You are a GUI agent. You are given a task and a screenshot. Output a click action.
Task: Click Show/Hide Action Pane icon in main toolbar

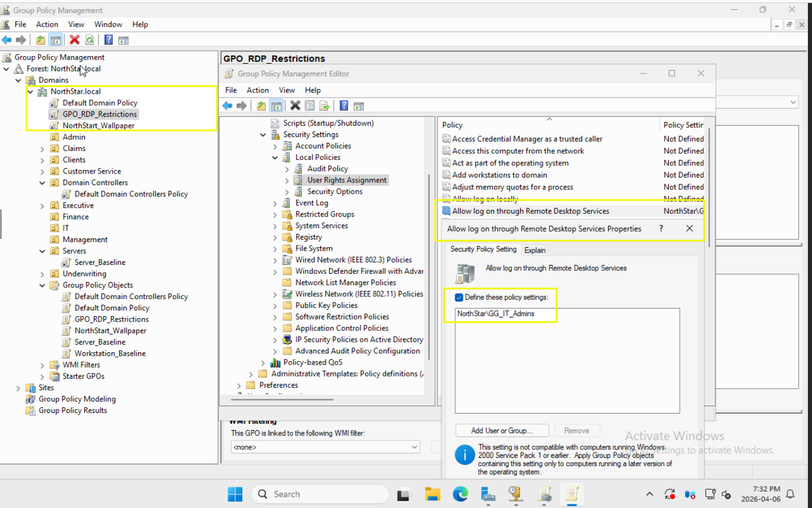click(123, 40)
